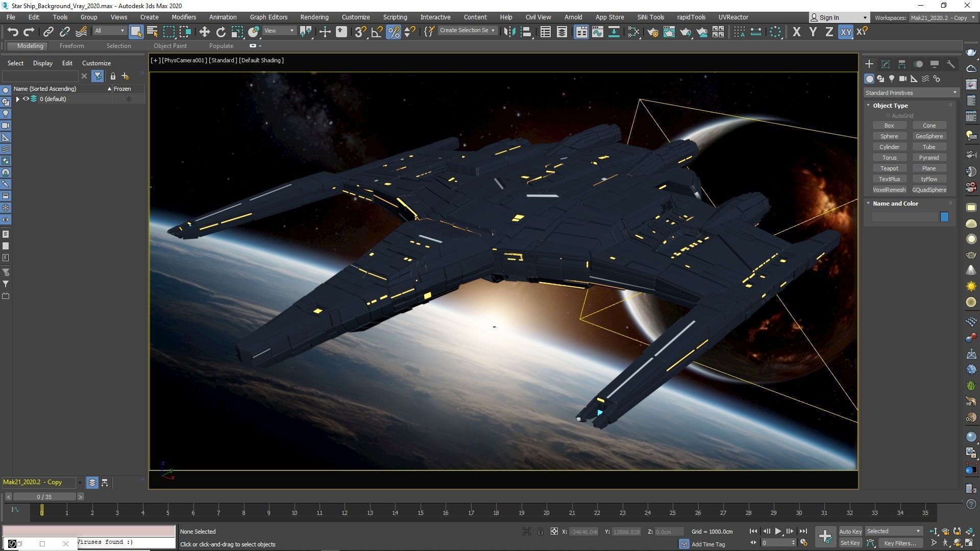
Task: Expand the 0 (default) layer
Action: coord(18,99)
